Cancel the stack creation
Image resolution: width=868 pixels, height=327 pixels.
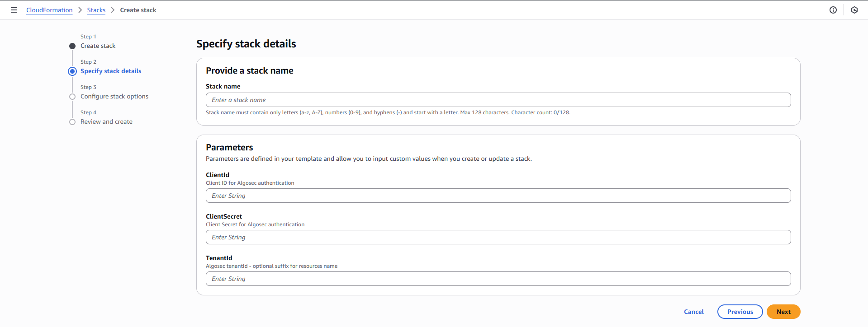693,312
